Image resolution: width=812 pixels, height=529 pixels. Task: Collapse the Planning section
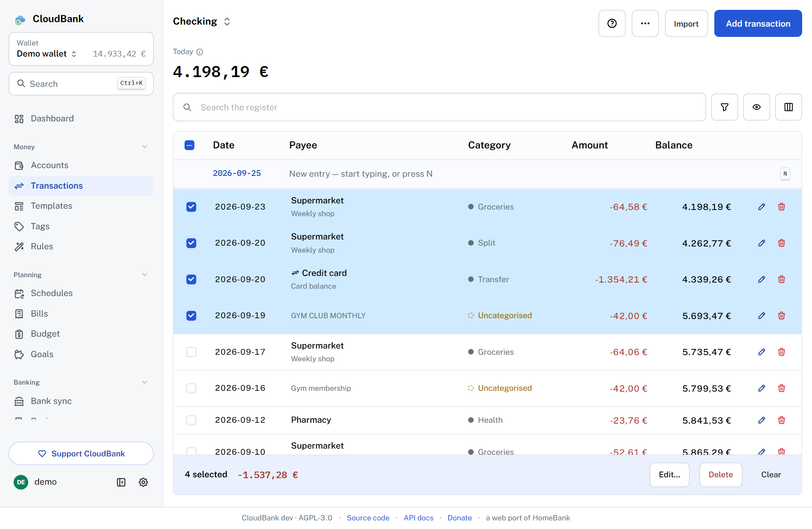click(x=144, y=275)
